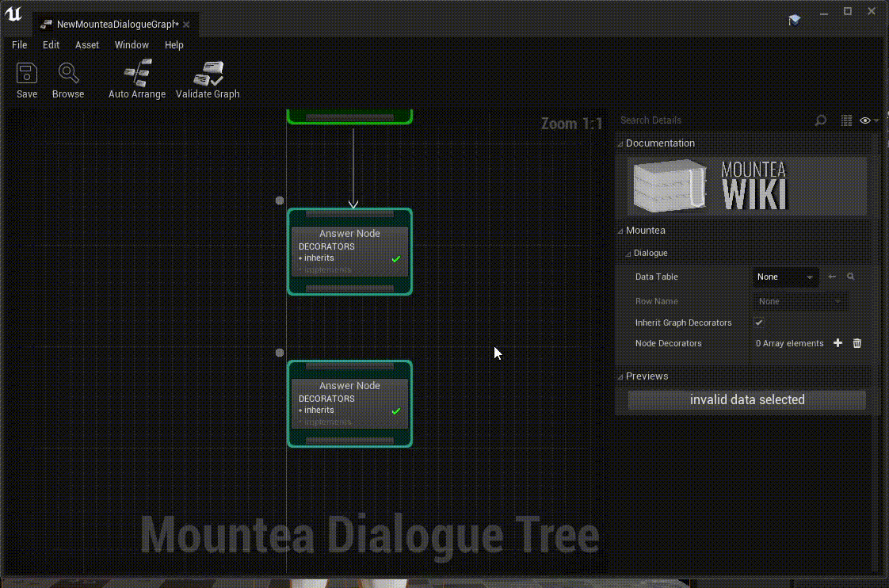889x588 pixels.
Task: Open the details property matrix grid icon
Action: pyautogui.click(x=846, y=120)
